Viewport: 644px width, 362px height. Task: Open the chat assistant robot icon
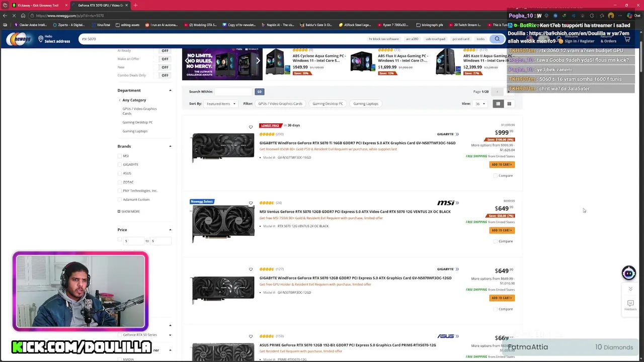pos(628,273)
